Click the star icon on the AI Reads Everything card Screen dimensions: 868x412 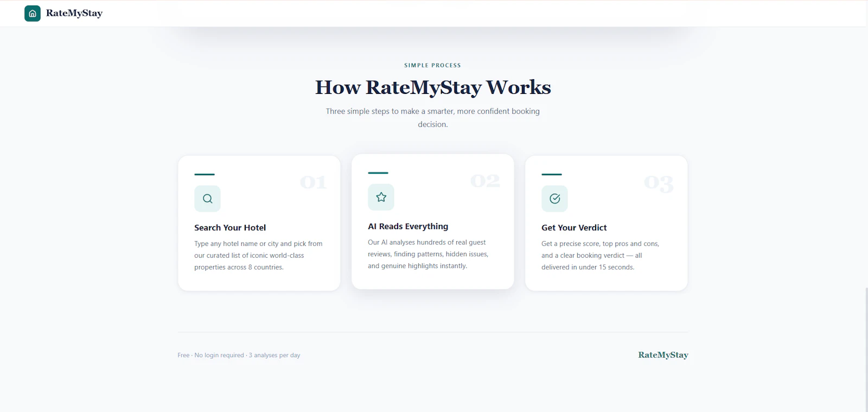tap(381, 197)
